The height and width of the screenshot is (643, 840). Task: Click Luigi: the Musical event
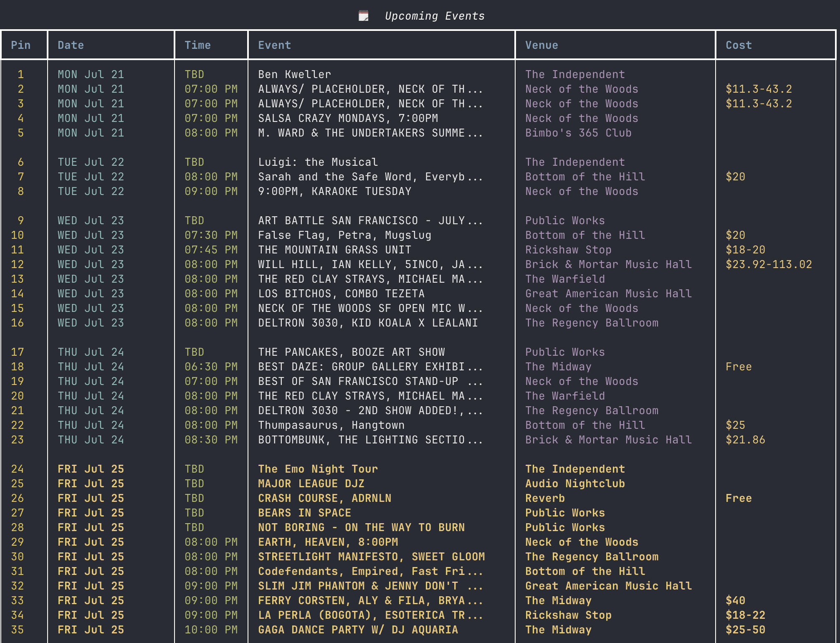[x=318, y=162]
